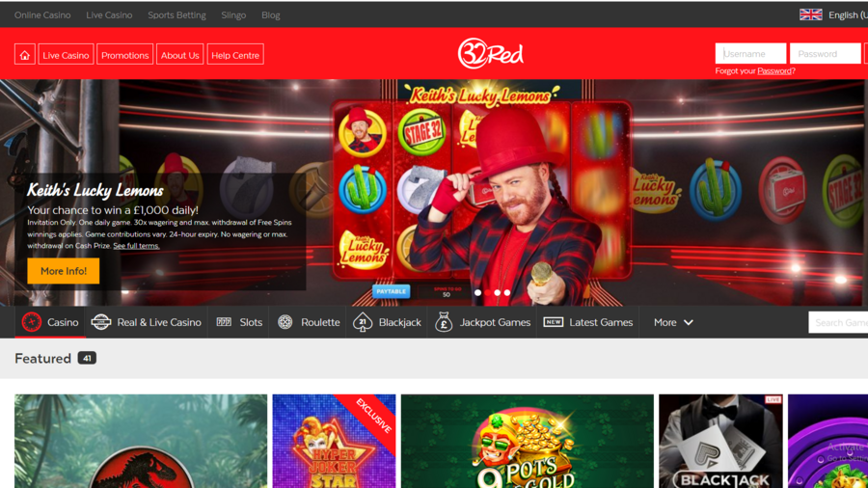Open the English language selector

tap(848, 14)
